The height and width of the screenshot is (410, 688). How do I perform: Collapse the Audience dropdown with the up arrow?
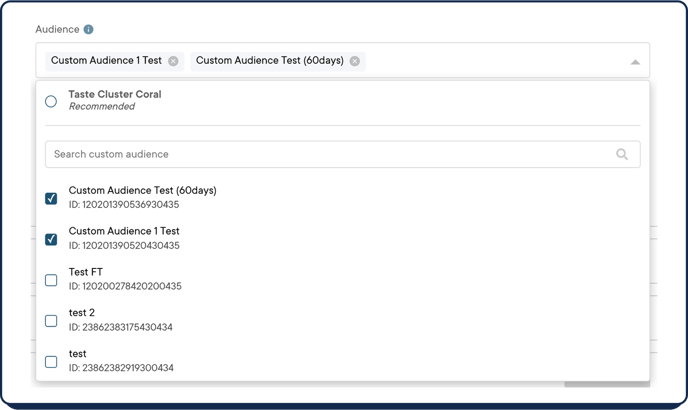point(635,62)
